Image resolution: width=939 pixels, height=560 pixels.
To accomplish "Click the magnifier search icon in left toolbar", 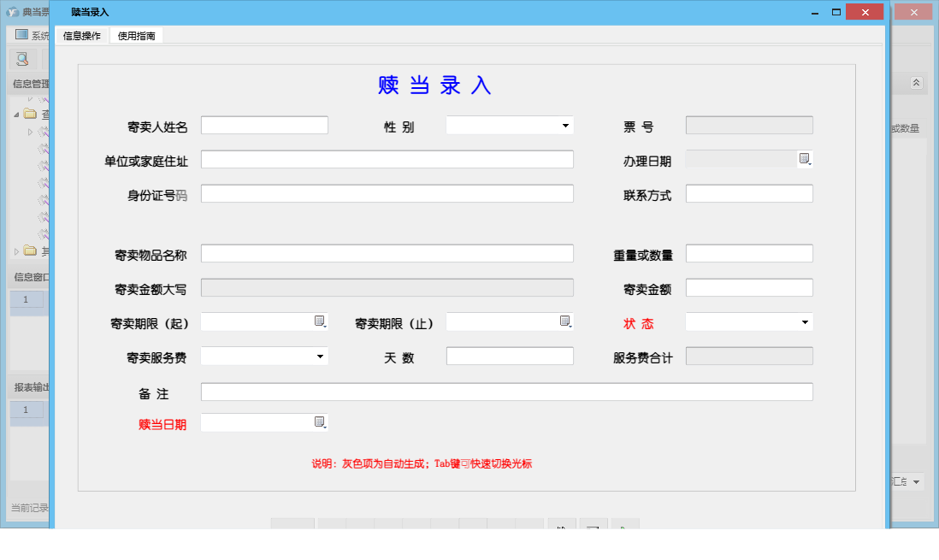I will [x=21, y=60].
